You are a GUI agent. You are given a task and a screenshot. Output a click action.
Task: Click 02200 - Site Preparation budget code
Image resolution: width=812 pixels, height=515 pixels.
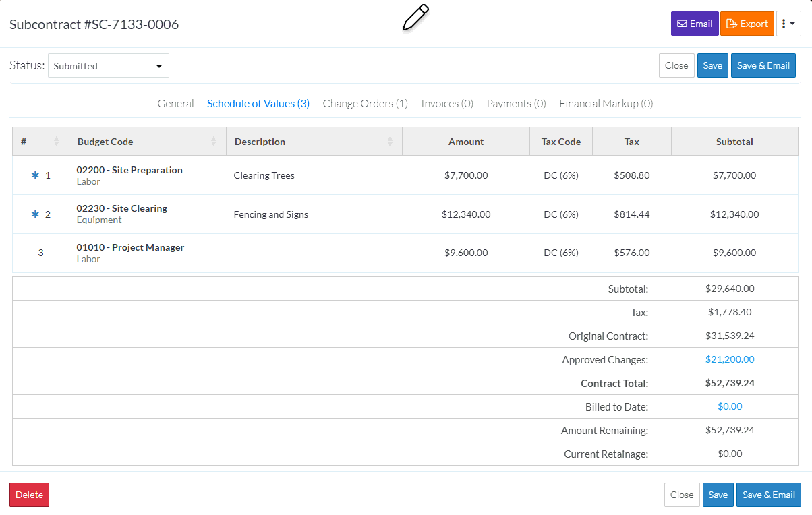coord(129,170)
